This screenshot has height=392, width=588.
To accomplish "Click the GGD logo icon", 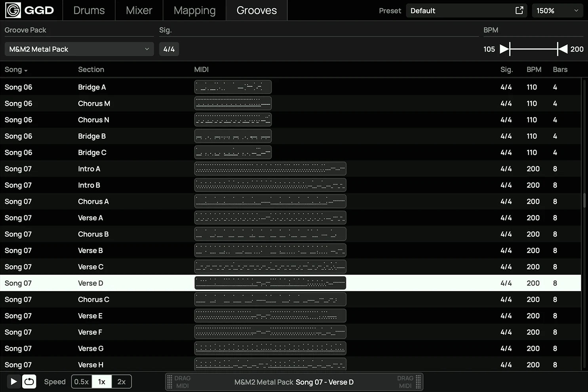I will coord(13,10).
